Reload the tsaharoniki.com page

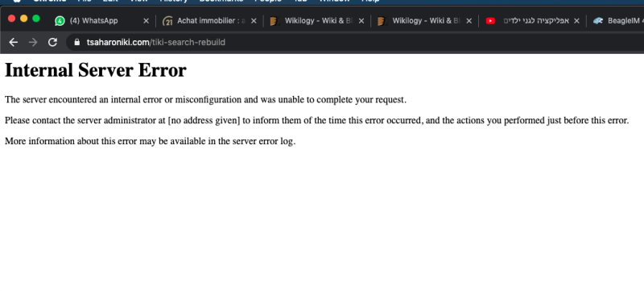52,43
